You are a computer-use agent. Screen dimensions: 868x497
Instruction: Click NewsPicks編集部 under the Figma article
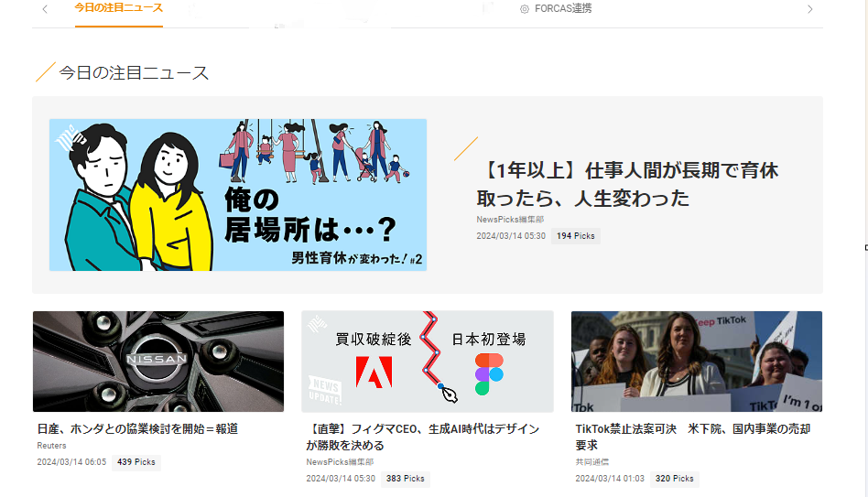pos(340,462)
